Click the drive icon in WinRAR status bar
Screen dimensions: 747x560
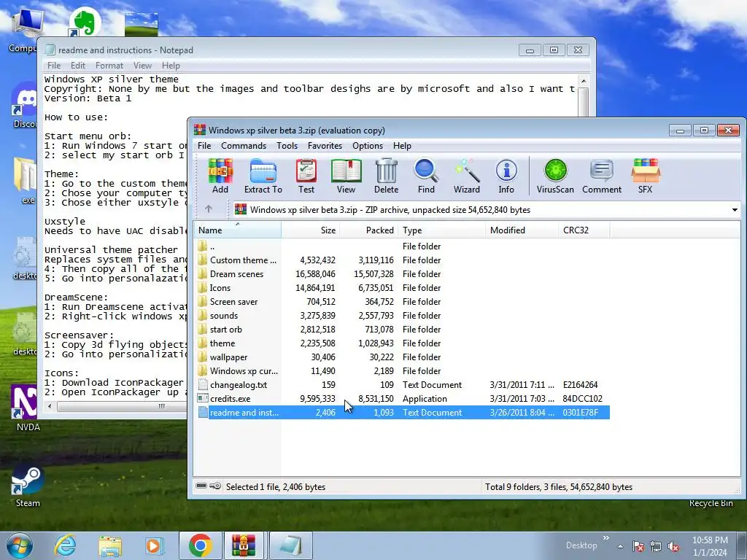[201, 486]
